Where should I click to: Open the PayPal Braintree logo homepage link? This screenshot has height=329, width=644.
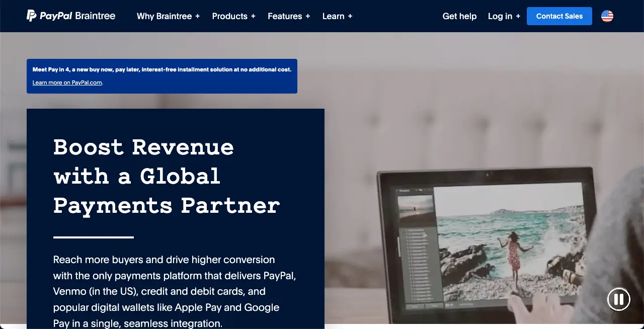71,16
